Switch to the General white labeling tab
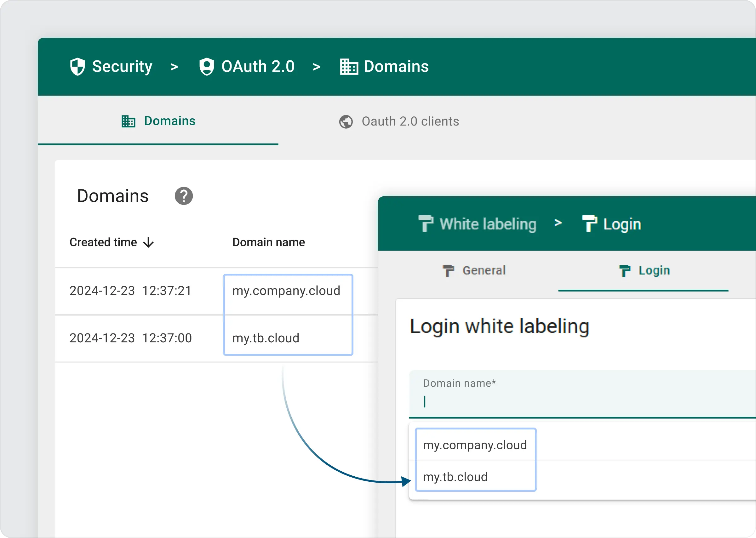This screenshot has width=756, height=538. click(484, 270)
